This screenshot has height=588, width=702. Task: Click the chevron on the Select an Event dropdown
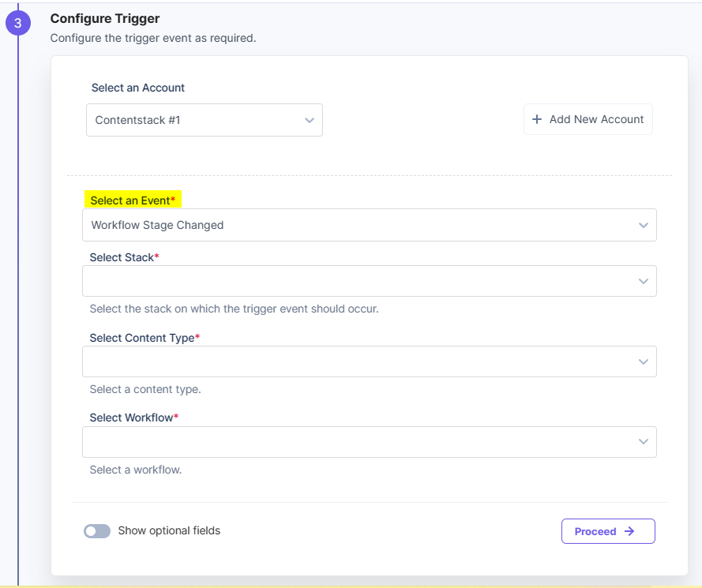coord(644,225)
